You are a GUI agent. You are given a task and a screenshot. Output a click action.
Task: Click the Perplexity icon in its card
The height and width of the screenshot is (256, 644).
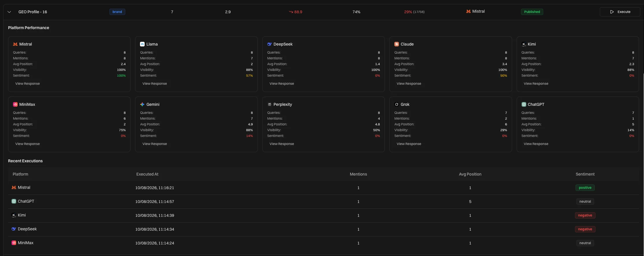pos(270,104)
